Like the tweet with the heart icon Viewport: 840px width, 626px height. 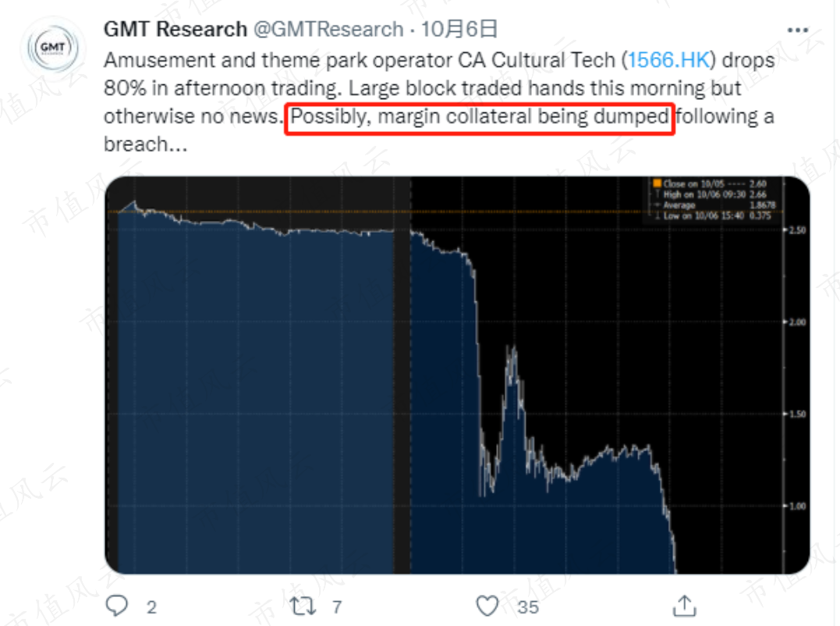click(487, 606)
